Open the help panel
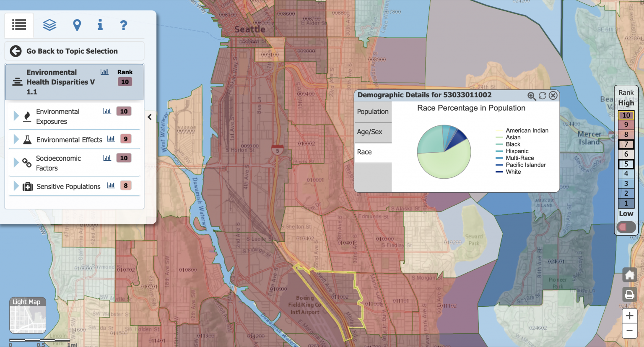This screenshot has height=347, width=644. (x=123, y=25)
